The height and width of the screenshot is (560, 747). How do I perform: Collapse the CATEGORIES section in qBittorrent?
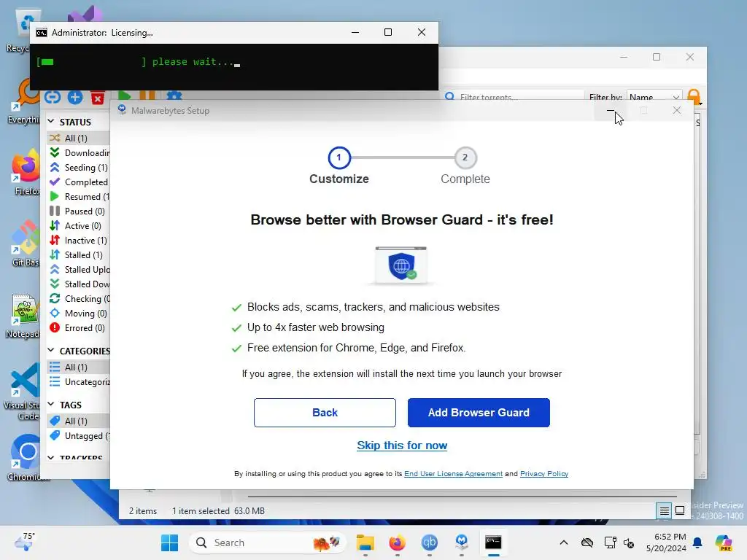tap(51, 351)
